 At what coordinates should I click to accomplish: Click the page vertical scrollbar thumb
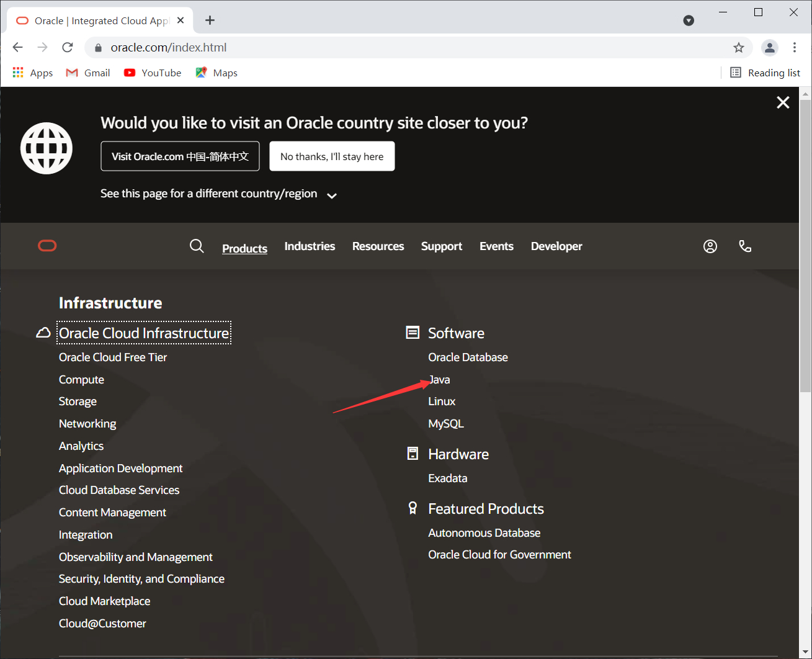(x=805, y=246)
